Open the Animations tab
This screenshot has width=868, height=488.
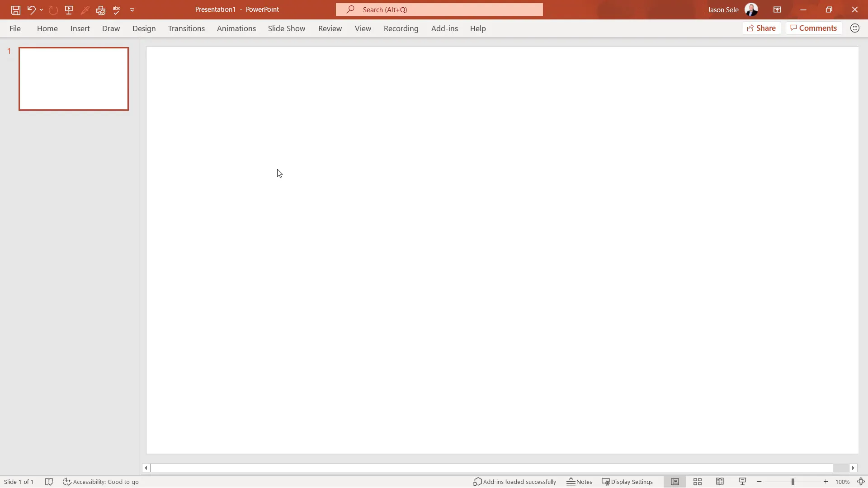tap(236, 28)
